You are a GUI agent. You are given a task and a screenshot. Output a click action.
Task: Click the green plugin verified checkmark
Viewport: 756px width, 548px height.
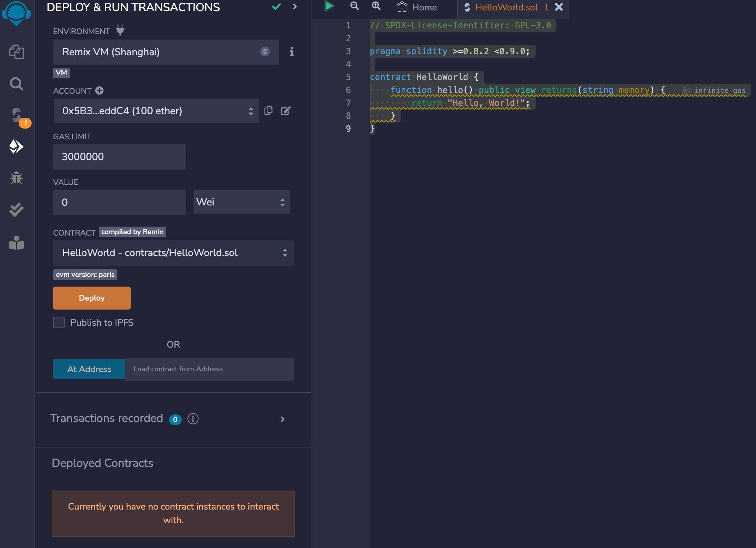(x=276, y=7)
